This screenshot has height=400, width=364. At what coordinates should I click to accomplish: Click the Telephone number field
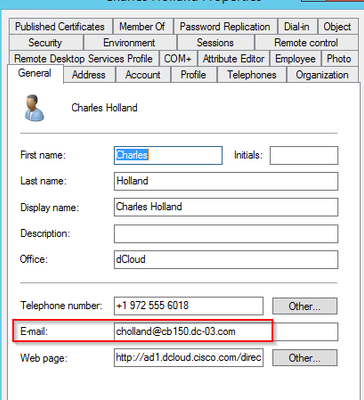(x=189, y=306)
